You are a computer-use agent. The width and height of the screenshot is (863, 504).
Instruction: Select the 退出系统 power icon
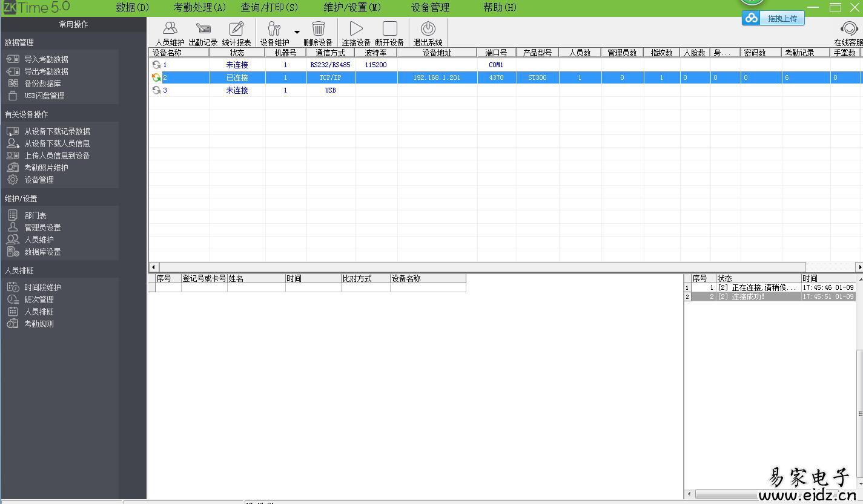click(x=428, y=28)
